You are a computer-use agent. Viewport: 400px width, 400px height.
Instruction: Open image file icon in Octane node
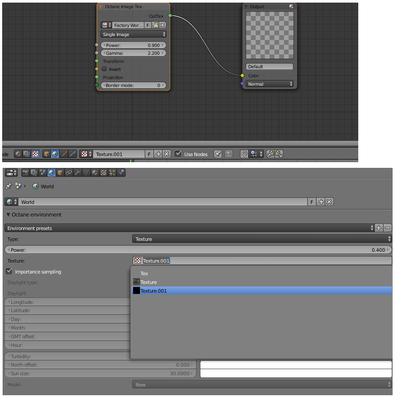click(x=155, y=25)
